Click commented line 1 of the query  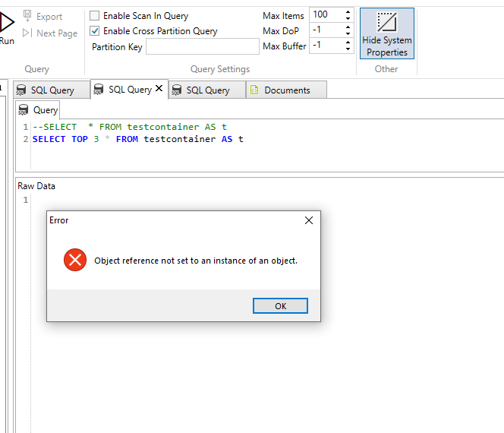click(130, 127)
